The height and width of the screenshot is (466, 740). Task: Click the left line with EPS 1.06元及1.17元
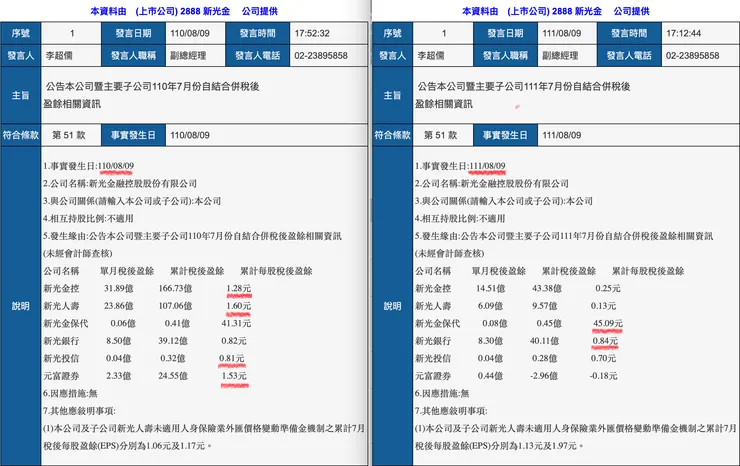click(128, 446)
